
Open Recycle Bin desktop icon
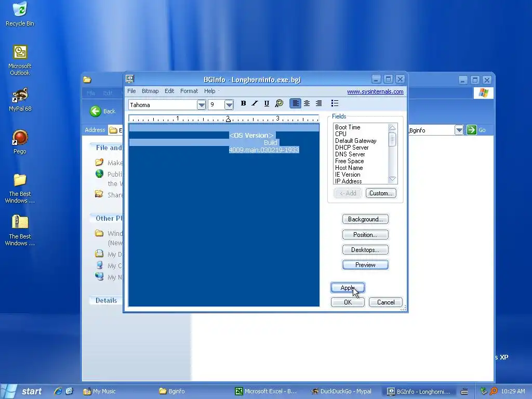click(20, 14)
